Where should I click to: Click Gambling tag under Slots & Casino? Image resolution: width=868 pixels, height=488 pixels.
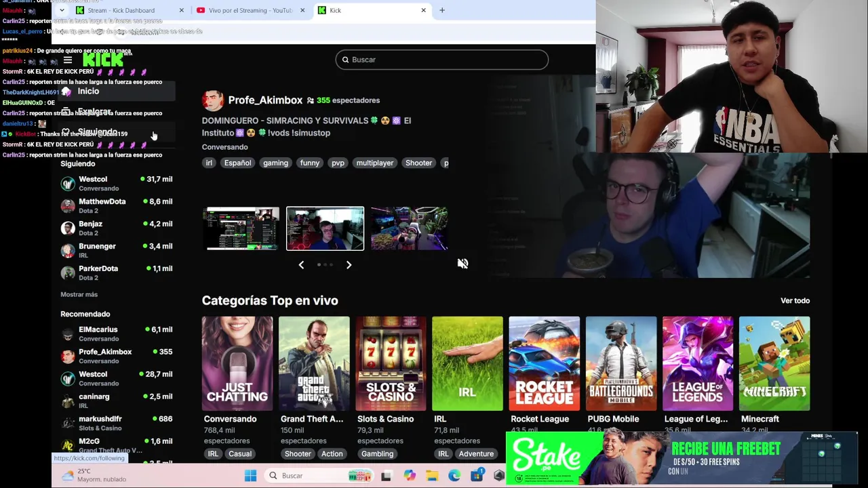point(377,453)
